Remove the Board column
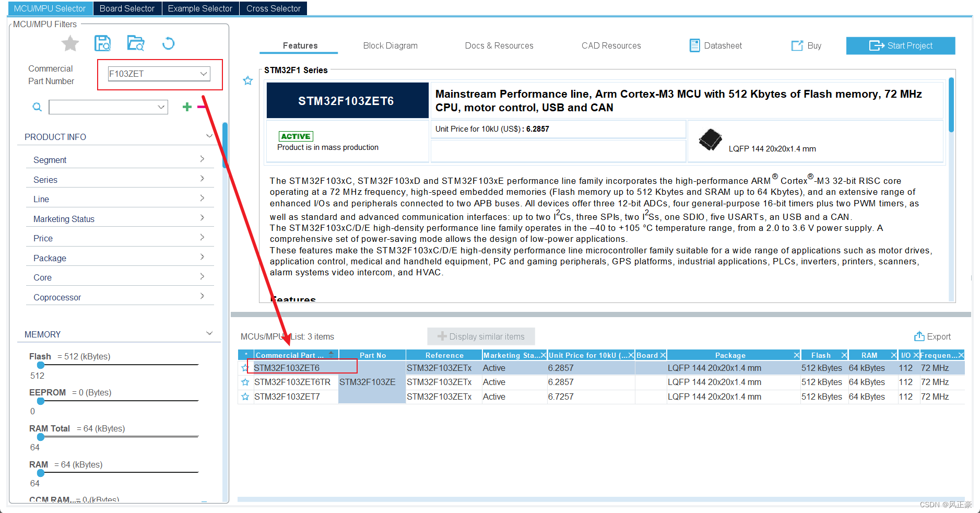980x513 pixels. [x=663, y=355]
